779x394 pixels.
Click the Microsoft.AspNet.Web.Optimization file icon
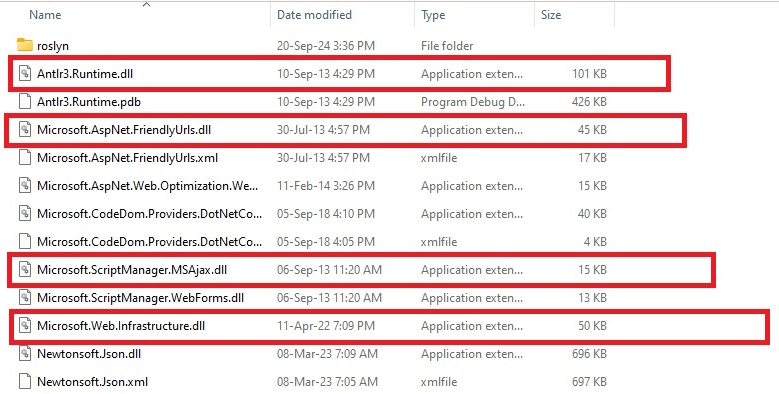click(x=25, y=186)
